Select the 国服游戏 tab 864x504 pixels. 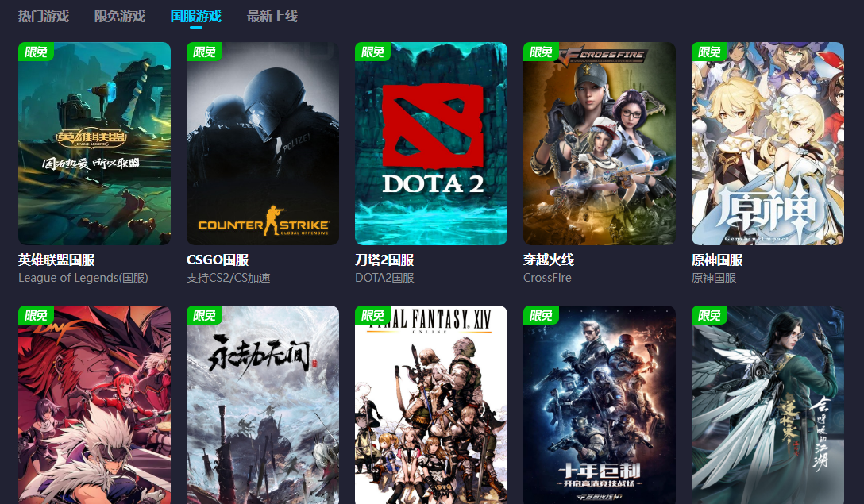(195, 16)
